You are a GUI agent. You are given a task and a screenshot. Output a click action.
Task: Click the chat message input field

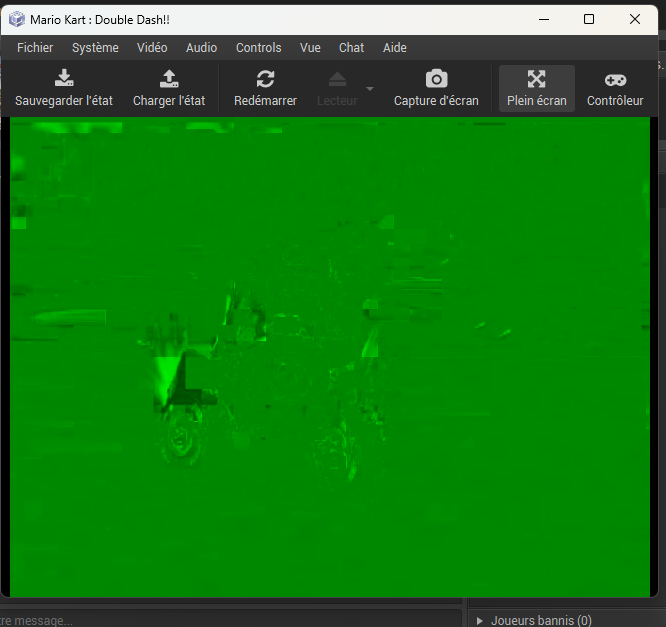231,619
